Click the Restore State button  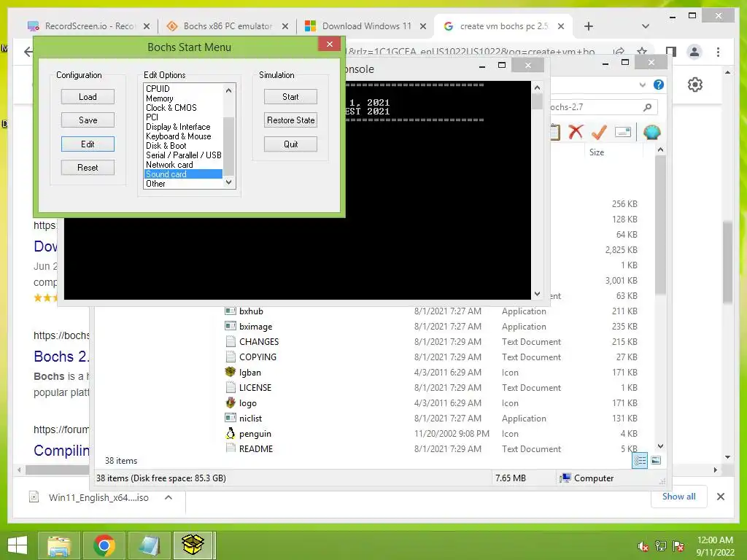point(290,120)
